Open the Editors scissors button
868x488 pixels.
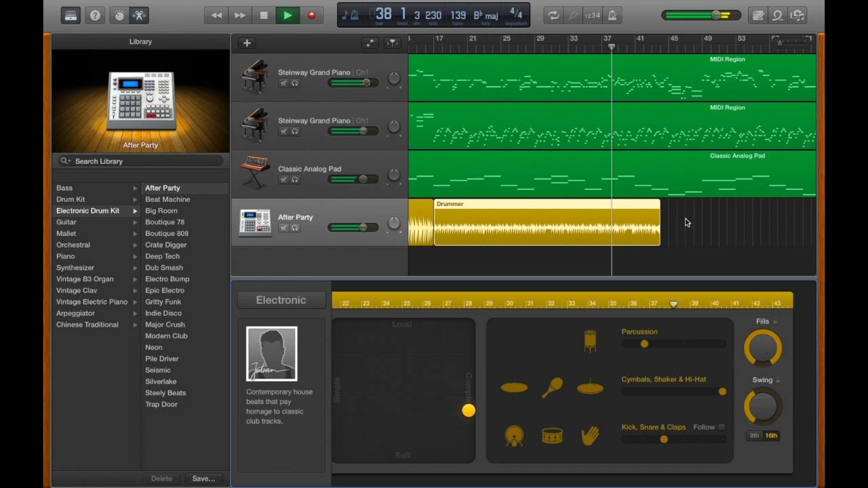click(x=139, y=15)
